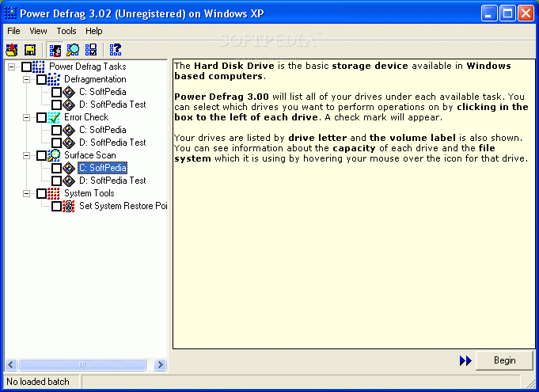Open the File menu
Screen dimensions: 539x392
click(13, 31)
